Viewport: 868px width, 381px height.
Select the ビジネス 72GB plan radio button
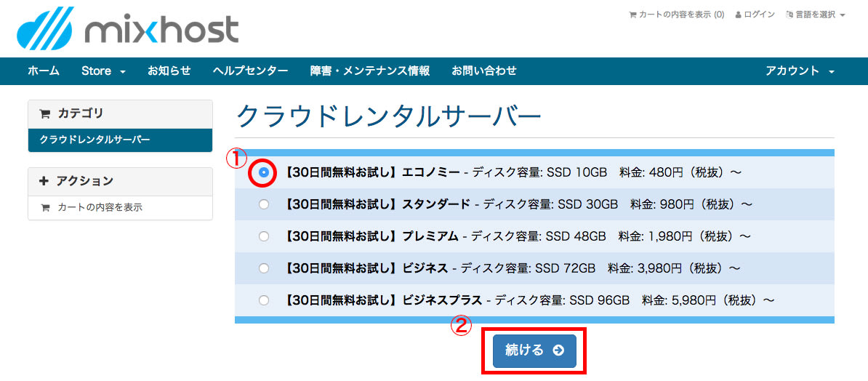[x=264, y=268]
